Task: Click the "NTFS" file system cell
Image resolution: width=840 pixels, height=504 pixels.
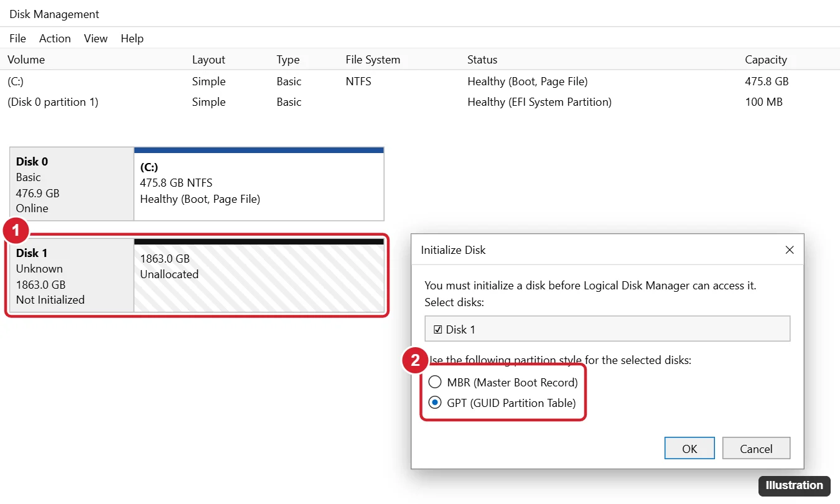Action: pos(358,82)
